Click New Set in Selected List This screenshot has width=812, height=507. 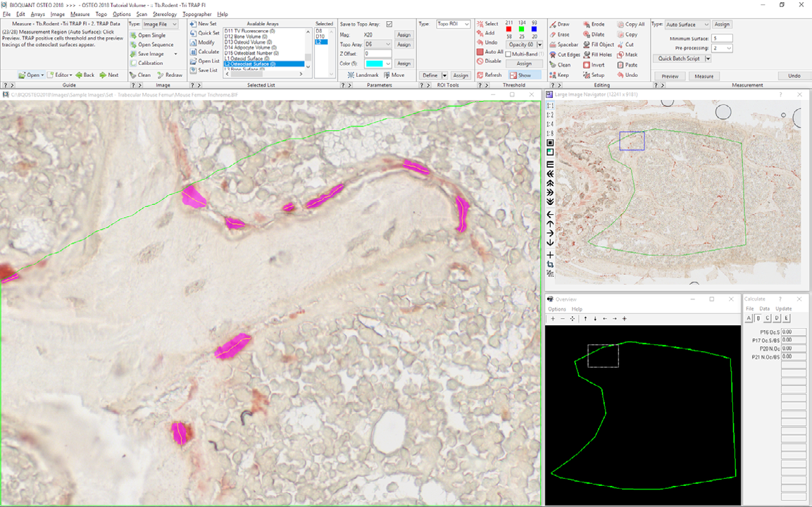(x=203, y=24)
